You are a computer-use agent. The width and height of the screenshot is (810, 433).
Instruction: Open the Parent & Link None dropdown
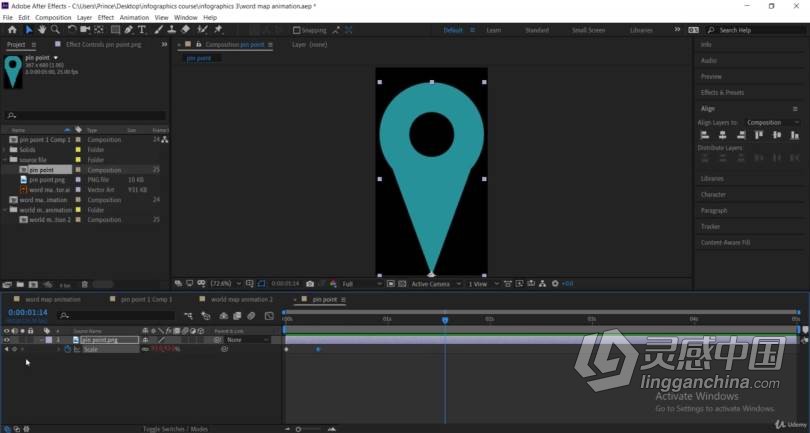[x=248, y=340]
